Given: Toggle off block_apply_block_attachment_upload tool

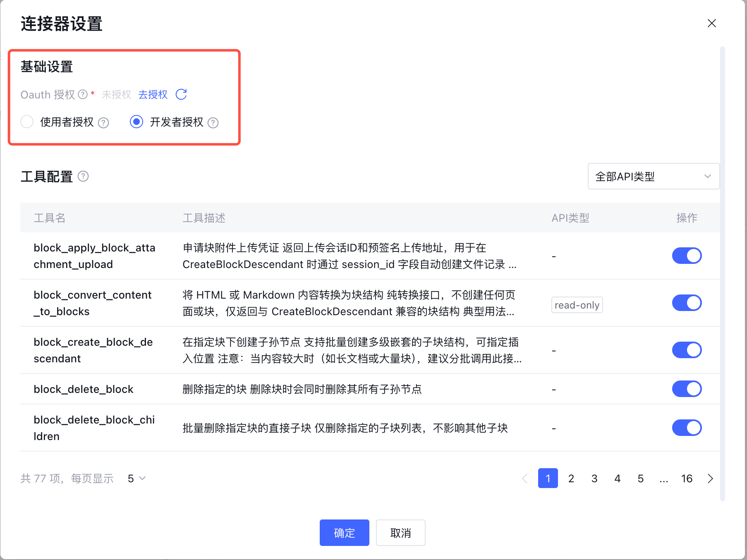Looking at the screenshot, I should (x=687, y=256).
